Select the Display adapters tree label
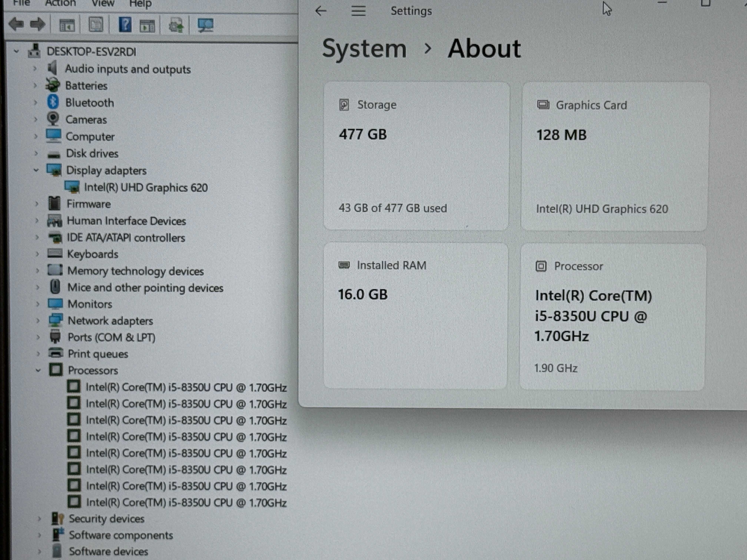Image resolution: width=747 pixels, height=560 pixels. click(106, 171)
